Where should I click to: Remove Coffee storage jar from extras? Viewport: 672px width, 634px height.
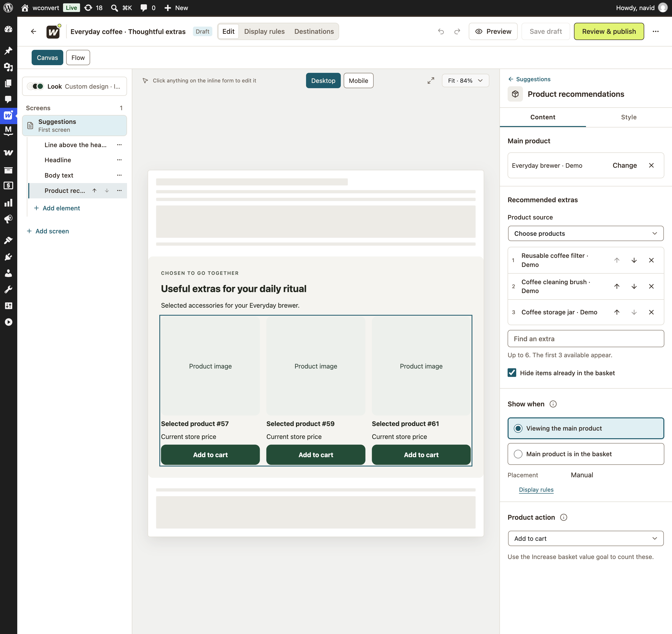coord(651,312)
